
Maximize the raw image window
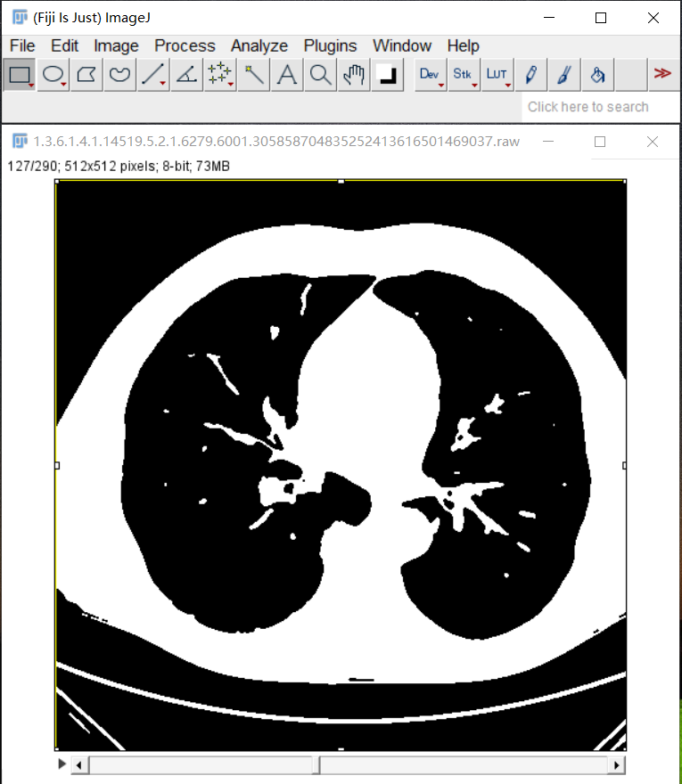click(600, 142)
